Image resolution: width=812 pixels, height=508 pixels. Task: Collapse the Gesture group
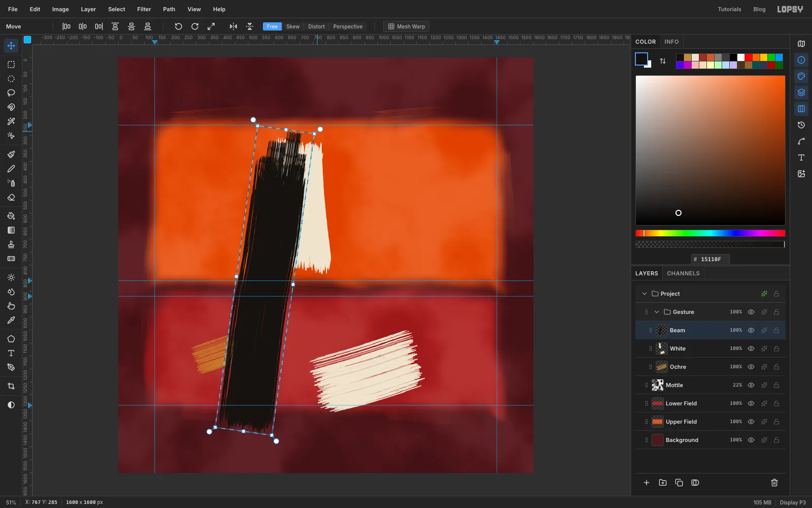coord(657,312)
